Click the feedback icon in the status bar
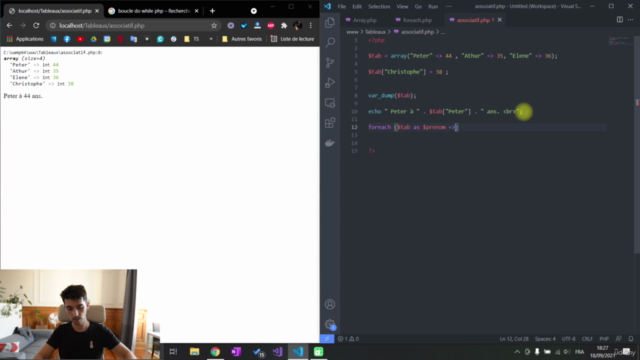 tap(619, 339)
